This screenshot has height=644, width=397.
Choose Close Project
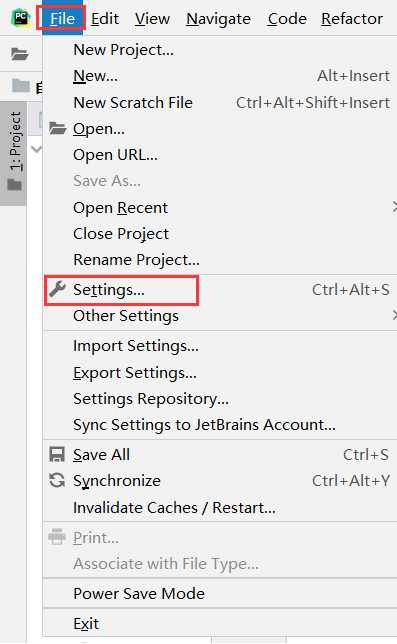121,234
